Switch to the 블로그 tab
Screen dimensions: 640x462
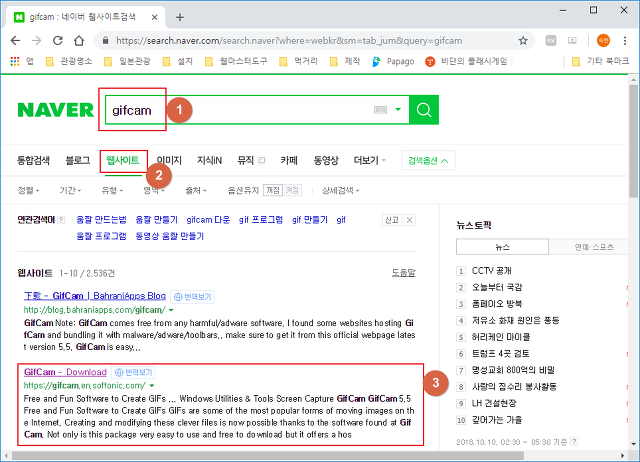coord(78,160)
